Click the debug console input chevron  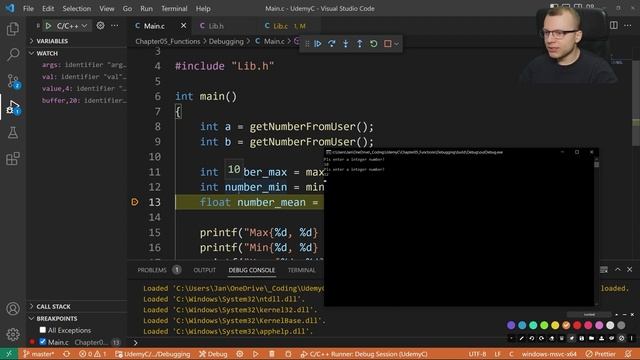coord(136,343)
